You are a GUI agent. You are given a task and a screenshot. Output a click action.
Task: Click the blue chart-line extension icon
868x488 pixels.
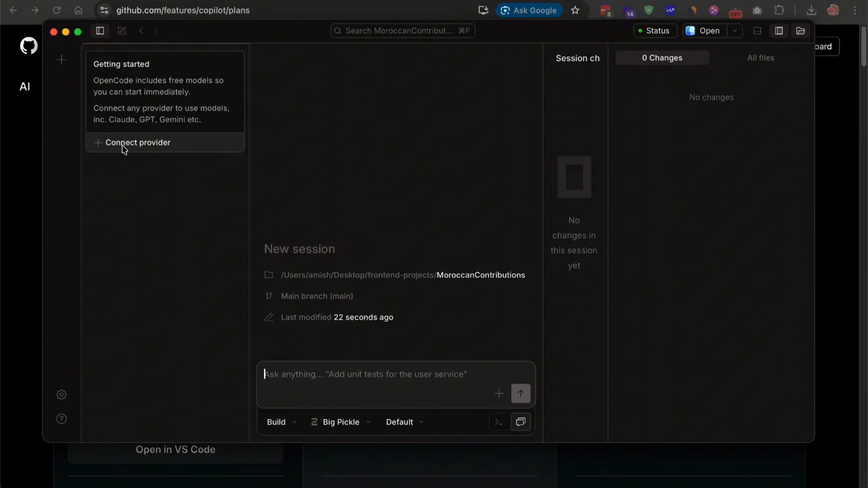point(671,10)
